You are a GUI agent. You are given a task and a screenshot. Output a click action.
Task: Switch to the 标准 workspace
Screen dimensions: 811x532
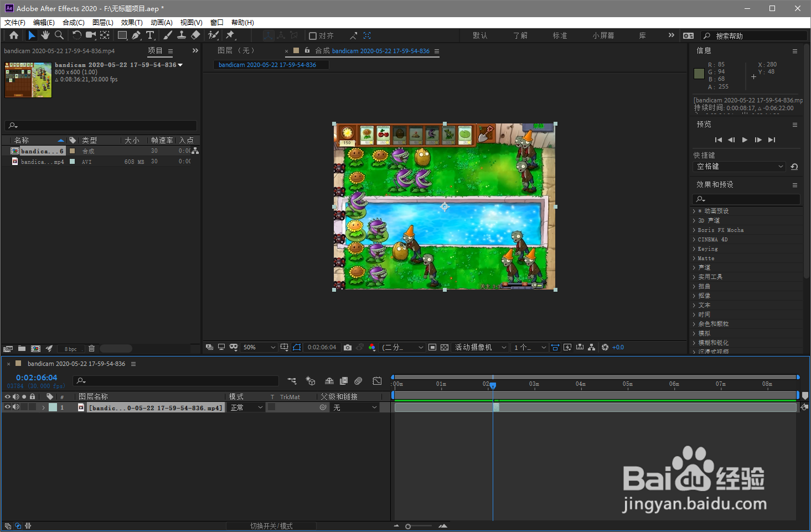coord(560,35)
